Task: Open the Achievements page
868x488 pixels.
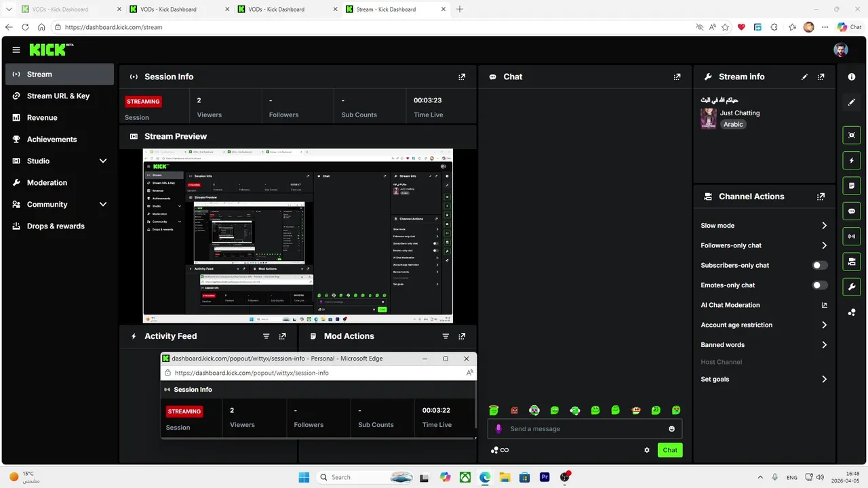Action: (60, 140)
